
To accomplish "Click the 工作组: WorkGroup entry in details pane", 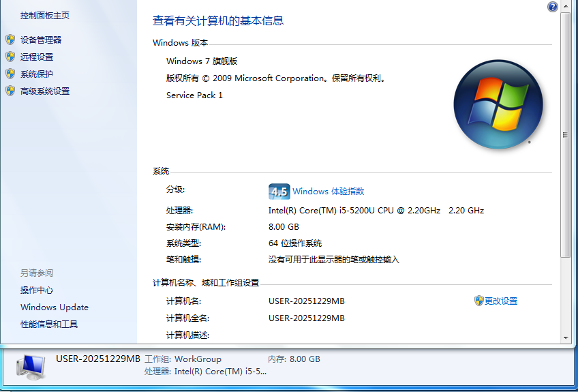I will tap(183, 359).
